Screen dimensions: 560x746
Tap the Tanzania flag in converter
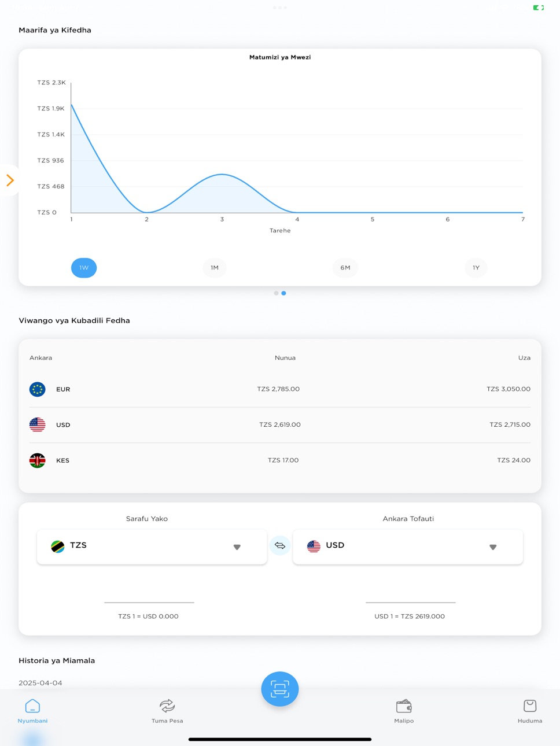click(58, 546)
